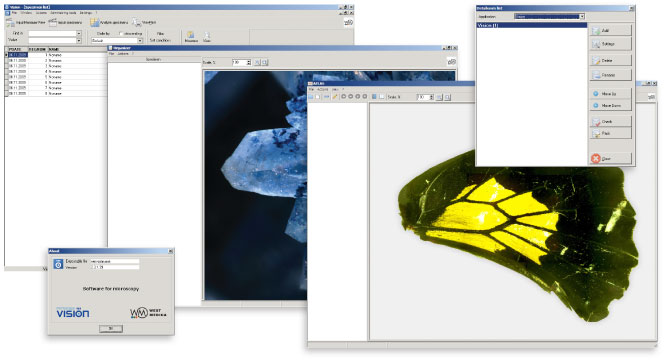This screenshot has height=361, width=668.
Task: Select the Vision [1] list entry
Action: click(x=532, y=26)
